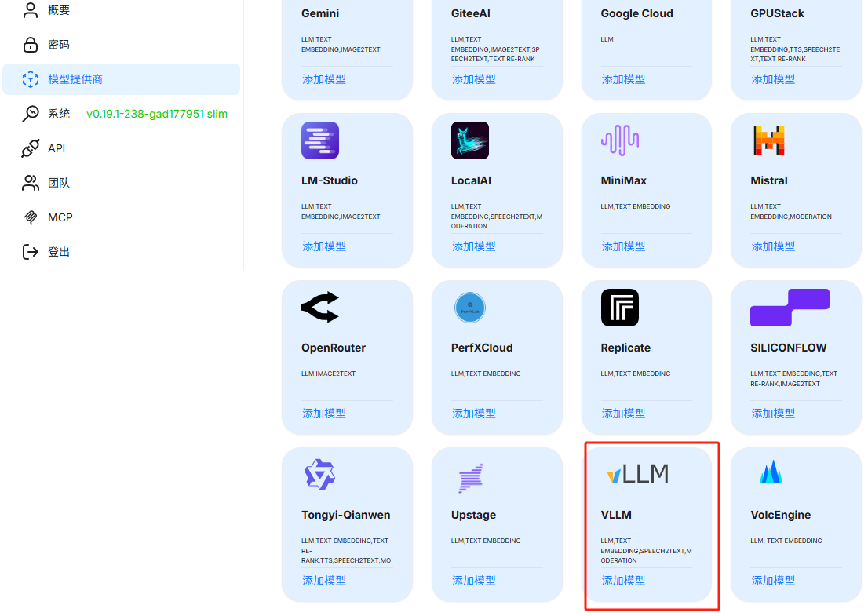
Task: Go to the API page
Action: [121, 148]
